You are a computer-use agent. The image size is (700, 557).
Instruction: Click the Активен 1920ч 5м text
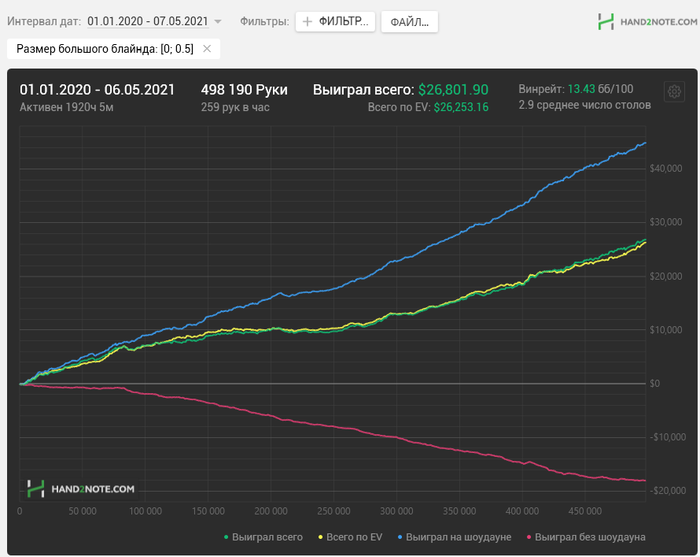coord(67,107)
